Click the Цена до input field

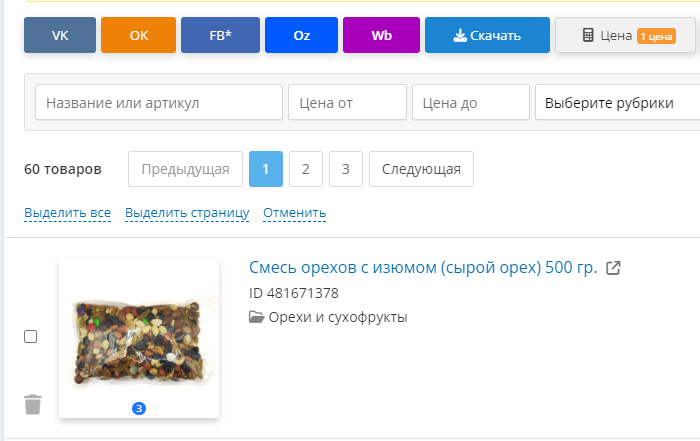[x=471, y=102]
